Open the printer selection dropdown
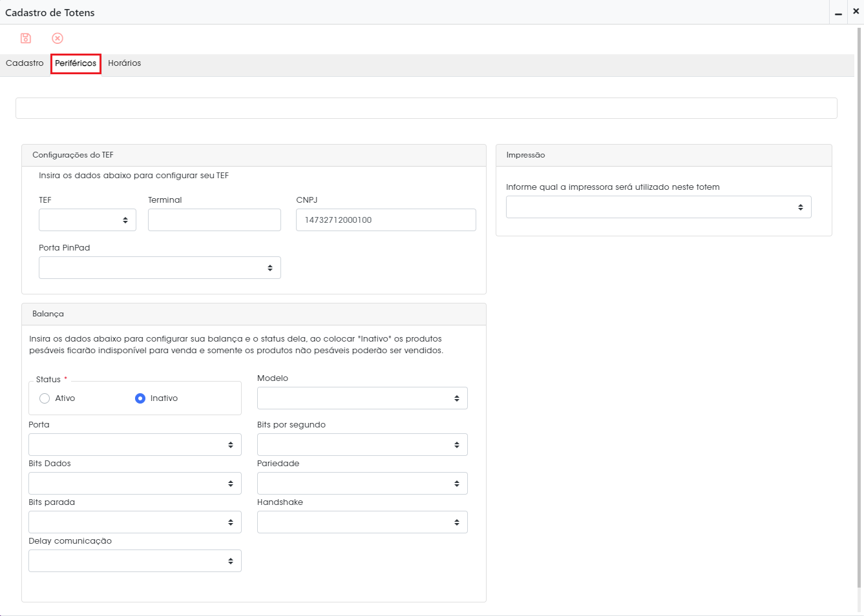This screenshot has width=864, height=616. point(659,207)
